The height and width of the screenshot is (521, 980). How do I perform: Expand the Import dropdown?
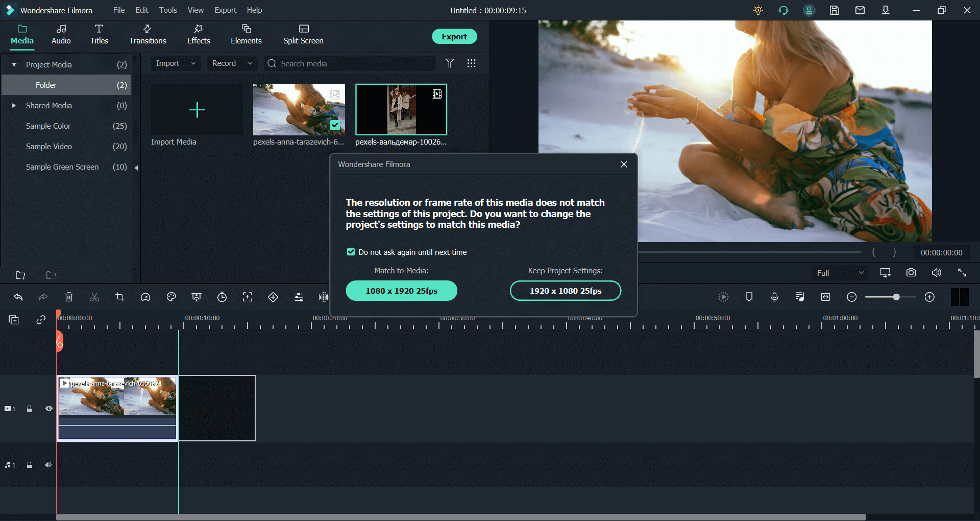(176, 63)
